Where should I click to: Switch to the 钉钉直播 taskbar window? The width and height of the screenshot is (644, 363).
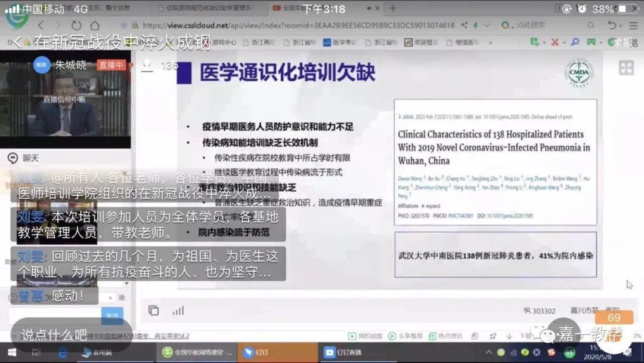point(357,352)
